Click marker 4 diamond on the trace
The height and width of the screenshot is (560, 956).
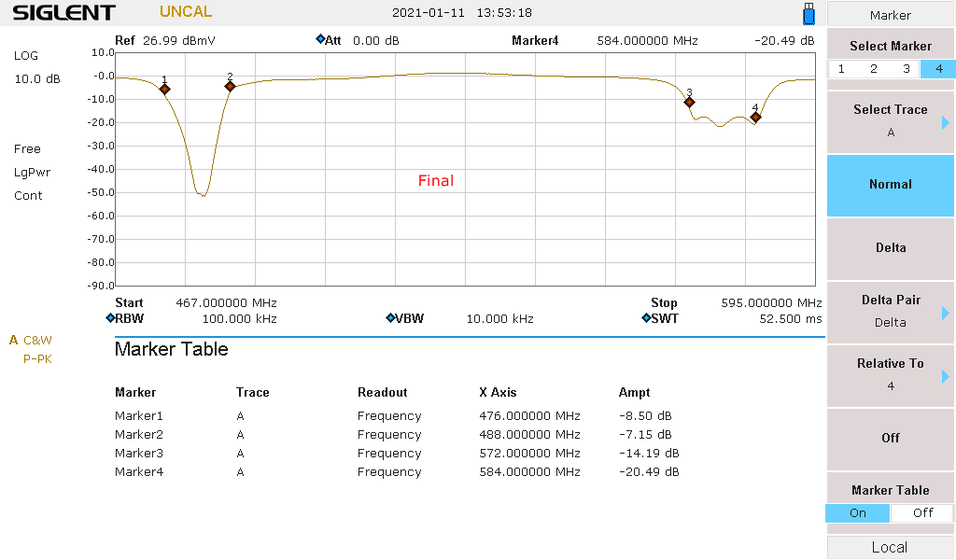click(755, 118)
